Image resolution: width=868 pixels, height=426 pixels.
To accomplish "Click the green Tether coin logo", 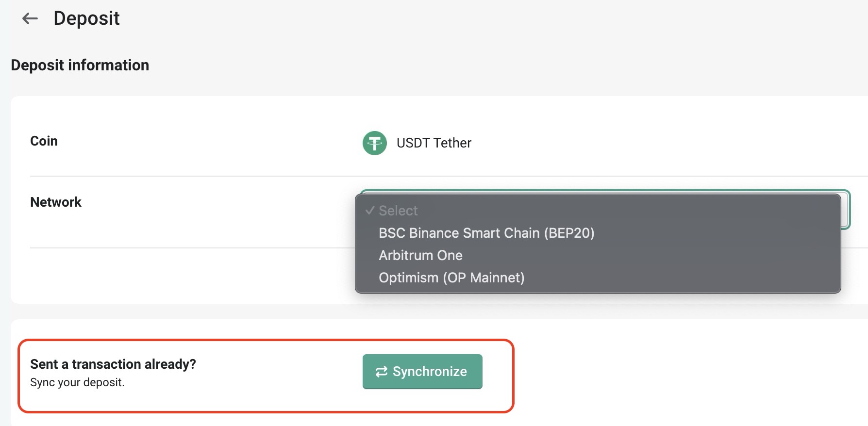I will [x=375, y=143].
